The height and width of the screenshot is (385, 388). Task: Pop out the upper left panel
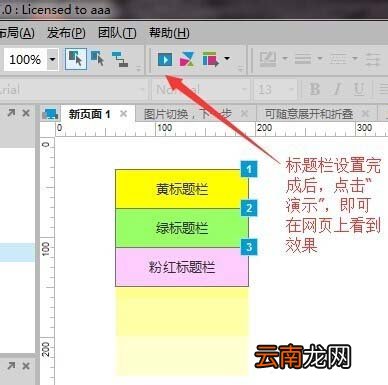[11, 113]
